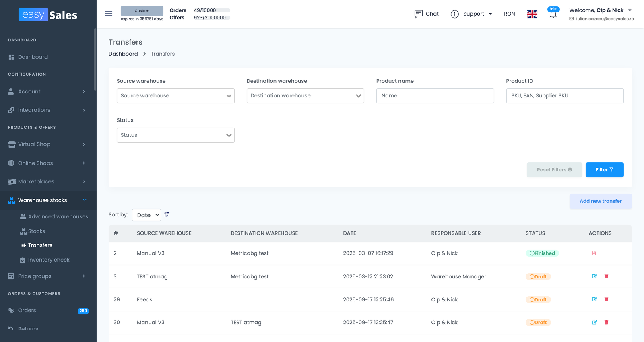Edit transfer 30 Manual V3
Viewport: 644px width, 342px height.
(594, 322)
